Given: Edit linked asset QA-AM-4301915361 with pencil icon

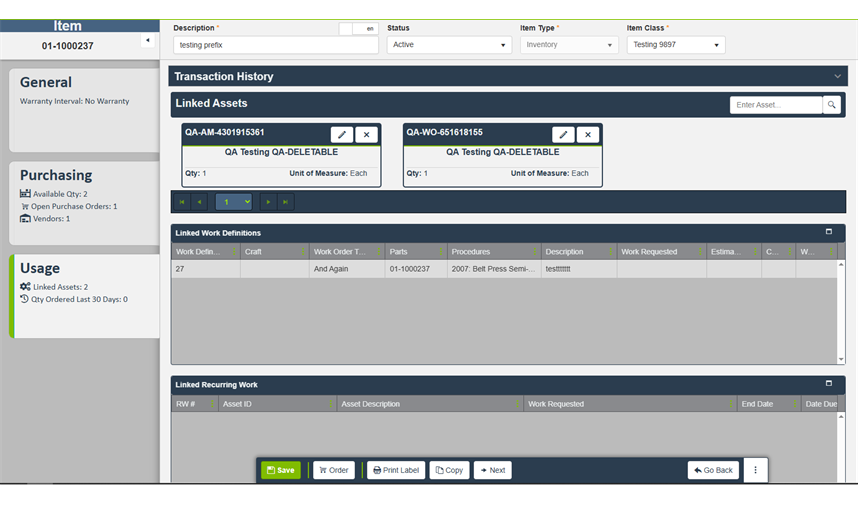Looking at the screenshot, I should point(342,135).
